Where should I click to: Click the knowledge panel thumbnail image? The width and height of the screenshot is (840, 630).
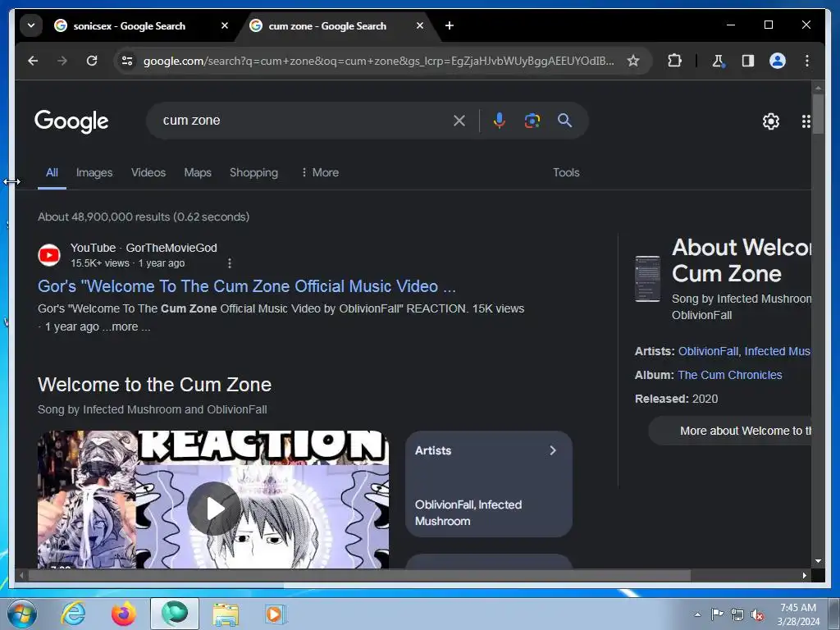[647, 279]
